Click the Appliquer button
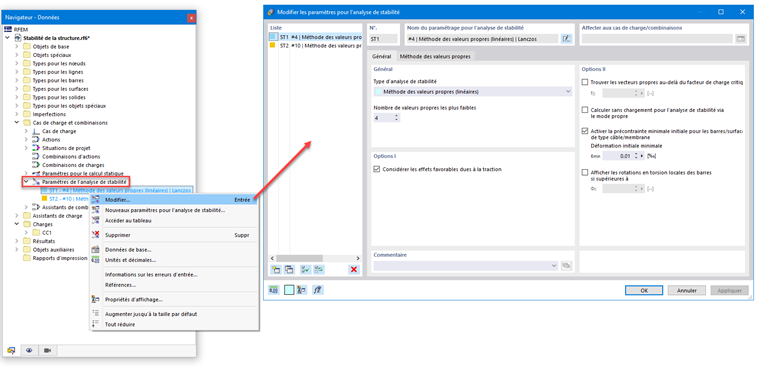The height and width of the screenshot is (370, 760). coord(729,290)
